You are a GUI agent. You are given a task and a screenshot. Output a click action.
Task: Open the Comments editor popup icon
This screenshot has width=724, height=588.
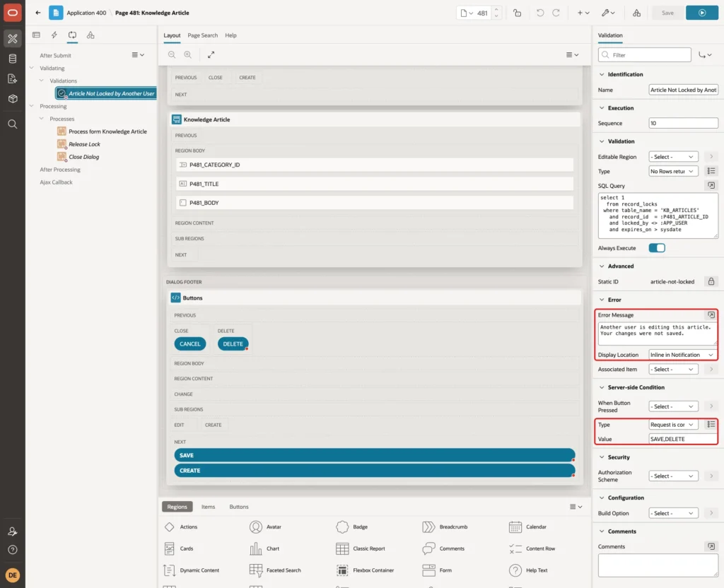tap(711, 546)
